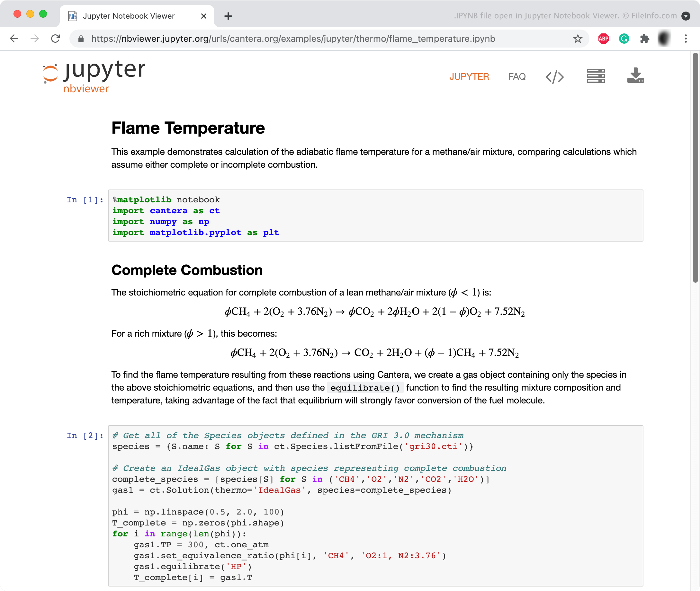Open the FileInfo.com dropdown chevron
This screenshot has width=700, height=591.
pos(686,16)
